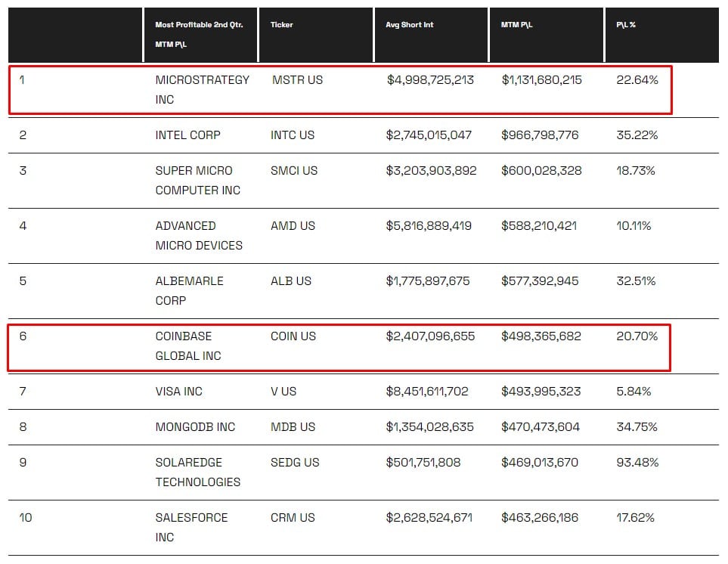Select the SEDG US ticker cell
This screenshot has height=564, width=728.
click(x=295, y=463)
